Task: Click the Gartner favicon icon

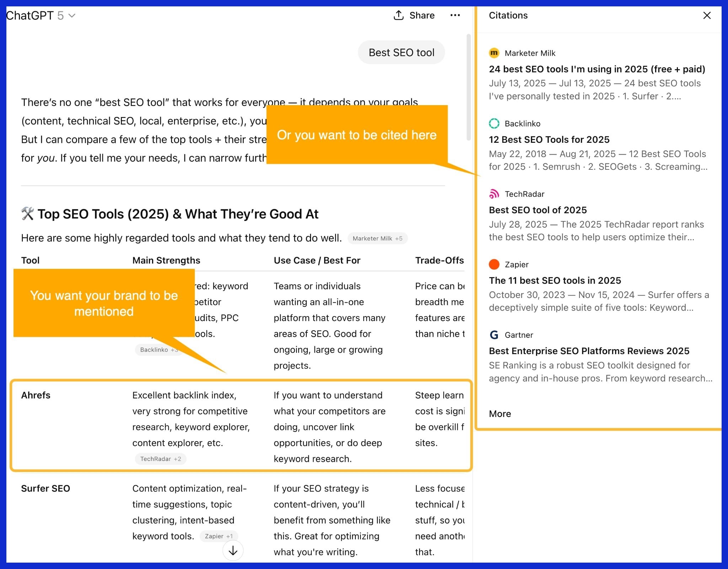Action: (494, 335)
